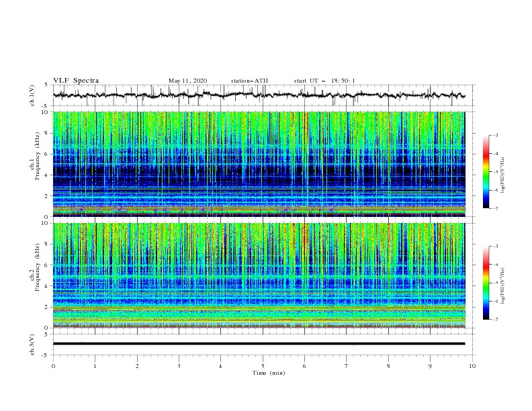Click time-axis tick label "10"
Screen dimensions: 532x411
[x=472, y=366]
